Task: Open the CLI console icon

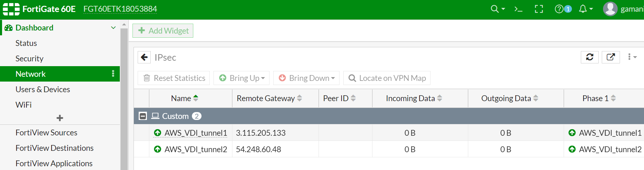Action: (518, 9)
